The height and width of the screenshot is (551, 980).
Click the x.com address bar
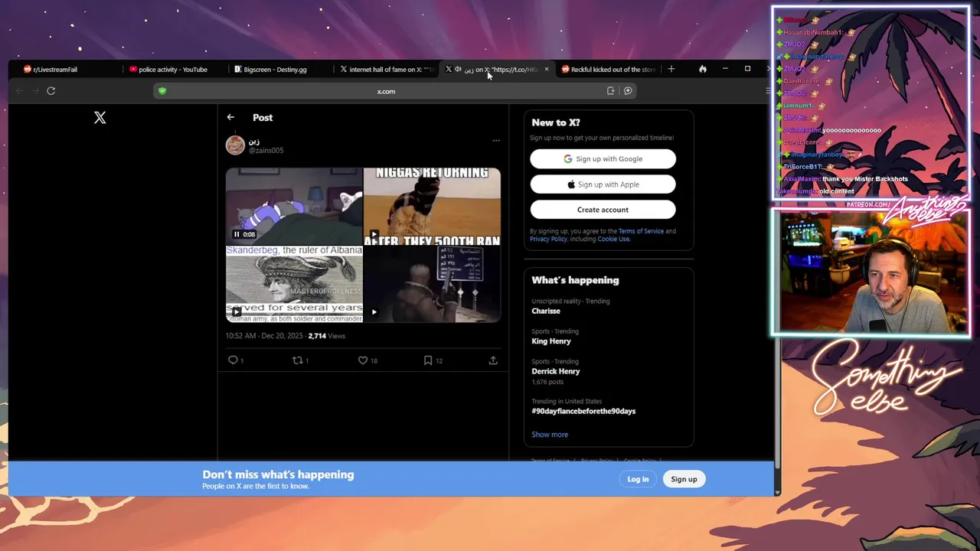(x=386, y=91)
